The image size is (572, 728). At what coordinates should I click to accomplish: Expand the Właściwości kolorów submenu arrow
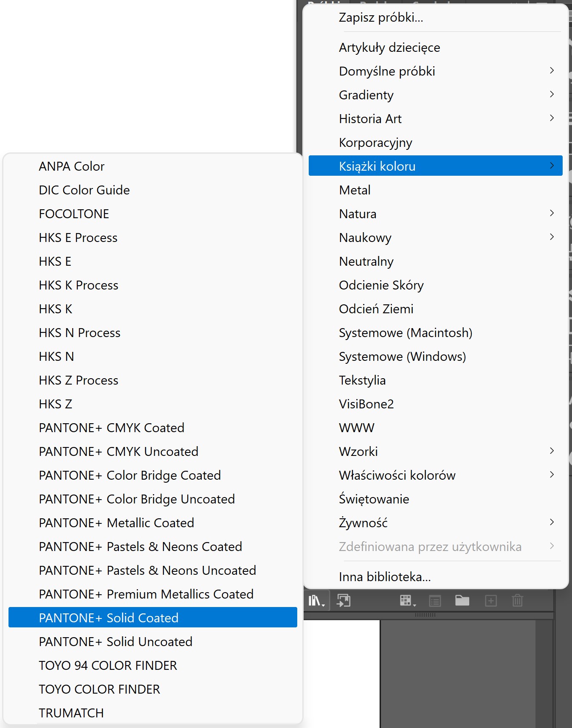552,475
